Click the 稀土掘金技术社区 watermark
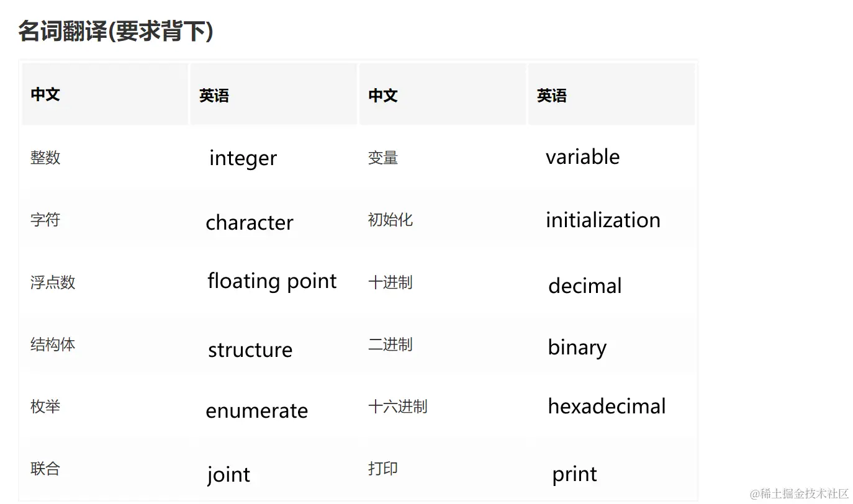853x504 pixels. tap(799, 493)
